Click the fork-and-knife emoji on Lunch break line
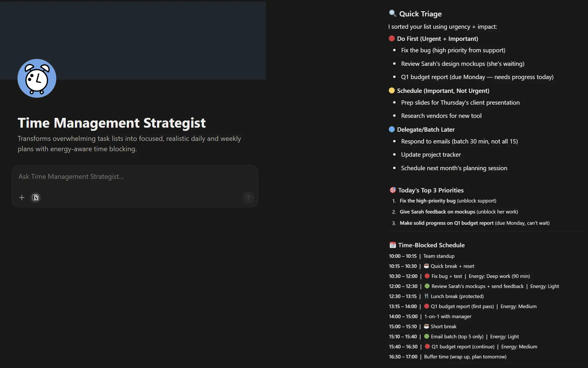The image size is (588, 368). [427, 296]
